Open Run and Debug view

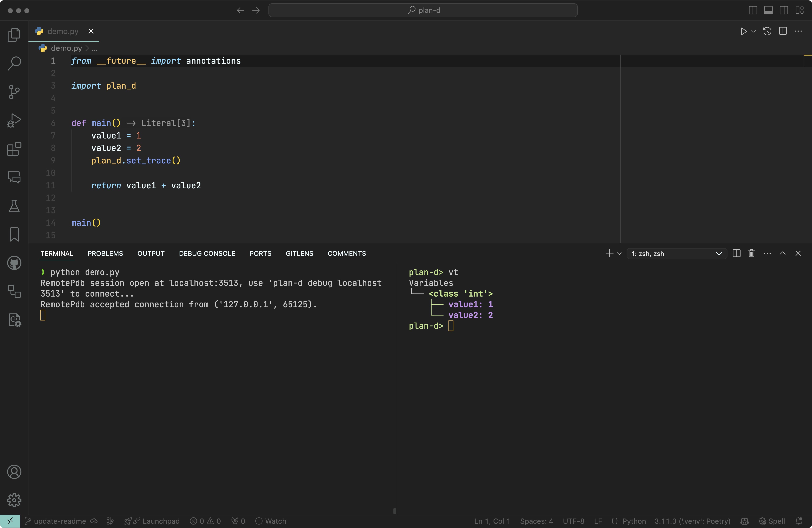point(14,120)
